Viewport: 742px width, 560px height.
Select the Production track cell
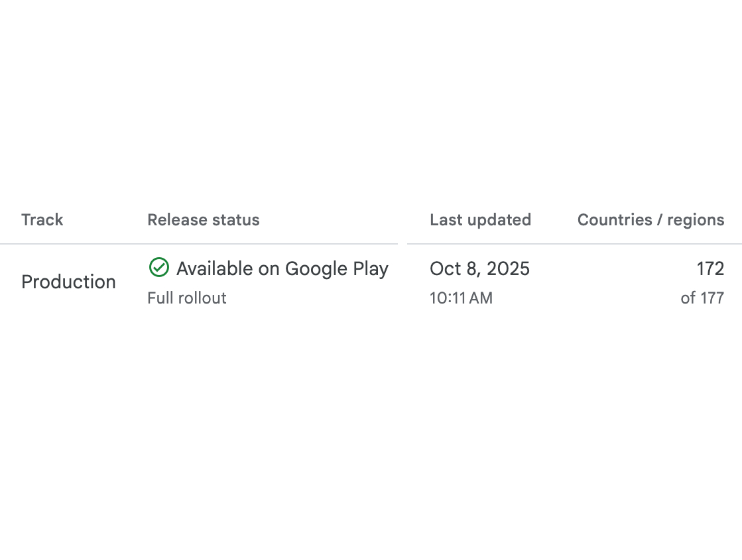pos(68,282)
